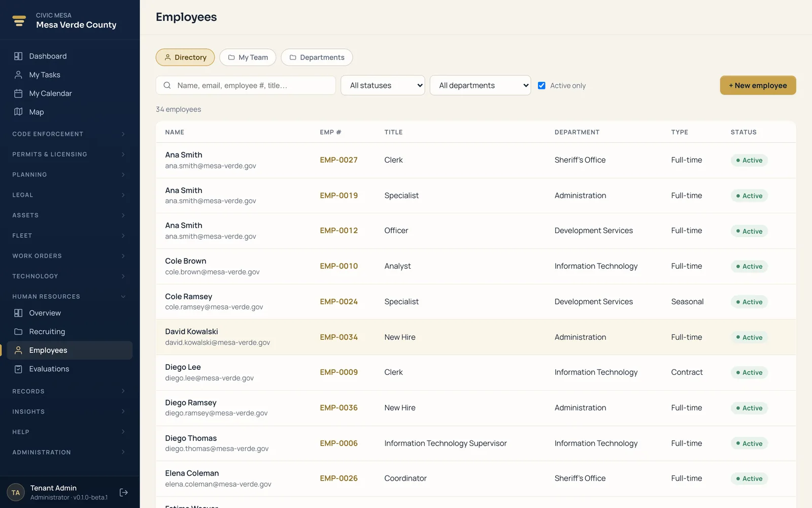Click the sign-out icon beside Tenant Admin
The image size is (812, 508).
coord(123,492)
